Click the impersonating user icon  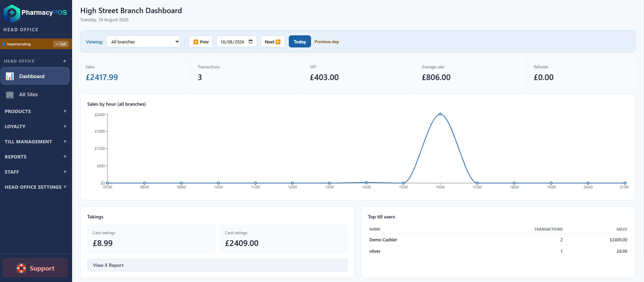(x=4, y=44)
